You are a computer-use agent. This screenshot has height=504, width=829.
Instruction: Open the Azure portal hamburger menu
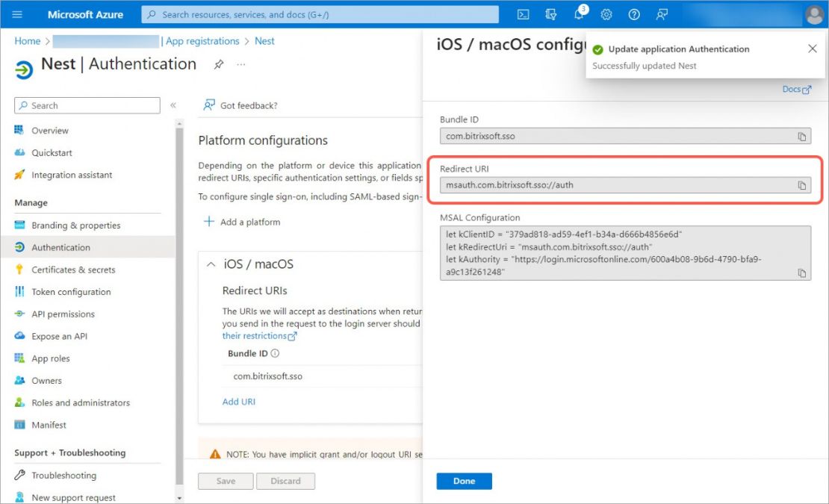tap(17, 14)
